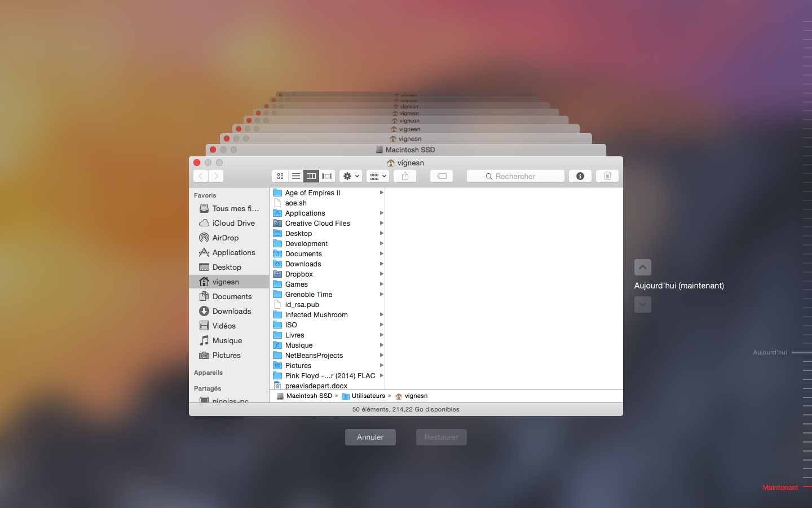Screen dimensions: 812x508
Task: Select the Creative Cloud Files folder
Action: [328, 223]
